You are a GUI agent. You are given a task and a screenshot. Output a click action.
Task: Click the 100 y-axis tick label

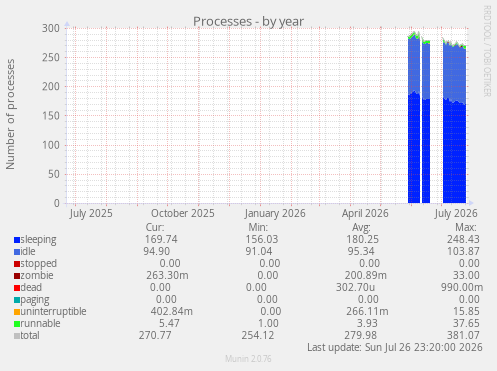[x=51, y=145]
